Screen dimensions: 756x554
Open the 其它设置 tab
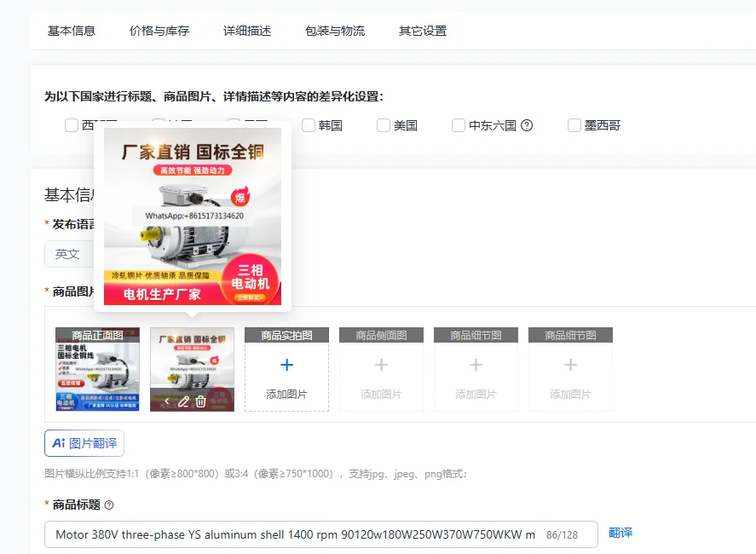point(423,31)
